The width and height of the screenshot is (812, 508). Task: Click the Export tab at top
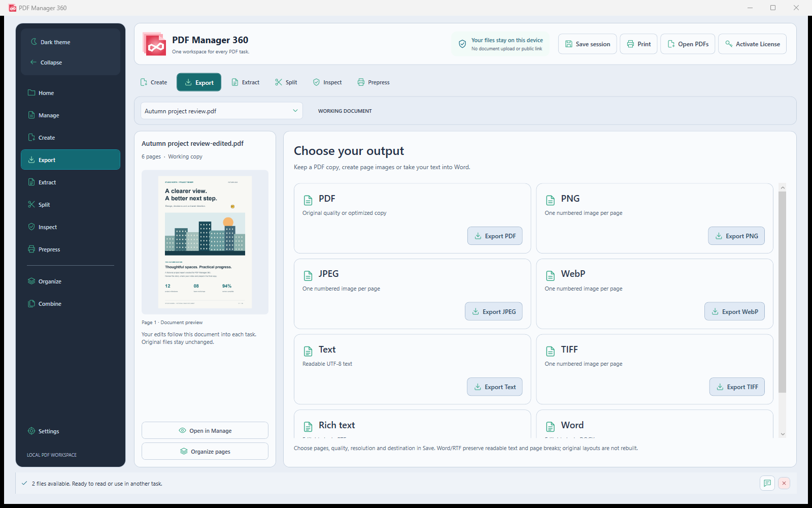[199, 82]
